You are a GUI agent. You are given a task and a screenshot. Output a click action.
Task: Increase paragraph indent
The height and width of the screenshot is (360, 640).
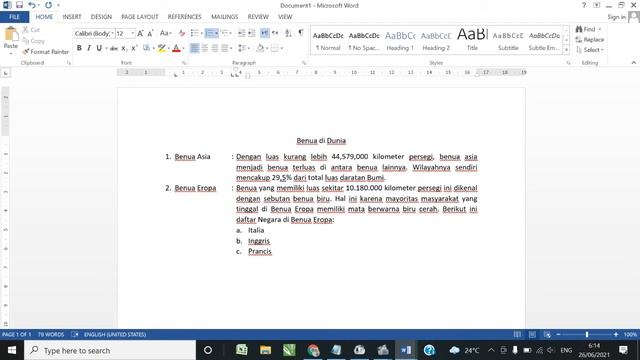pyautogui.click(x=251, y=33)
